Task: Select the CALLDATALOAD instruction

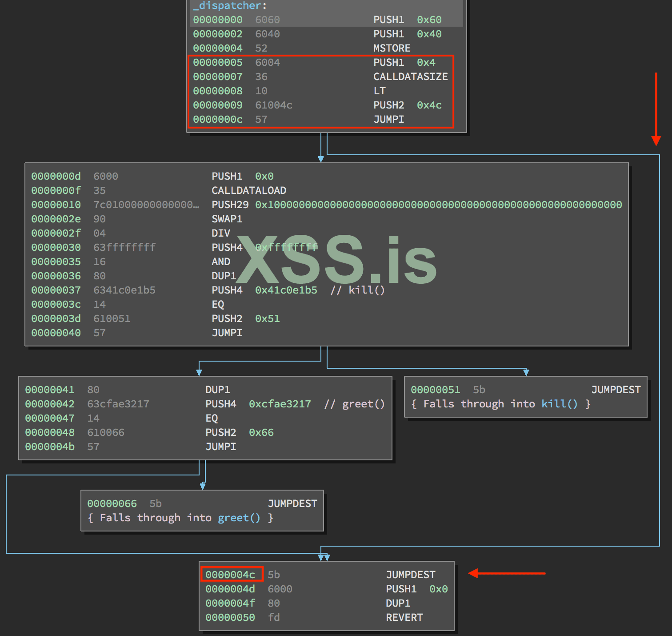Action: 248,190
